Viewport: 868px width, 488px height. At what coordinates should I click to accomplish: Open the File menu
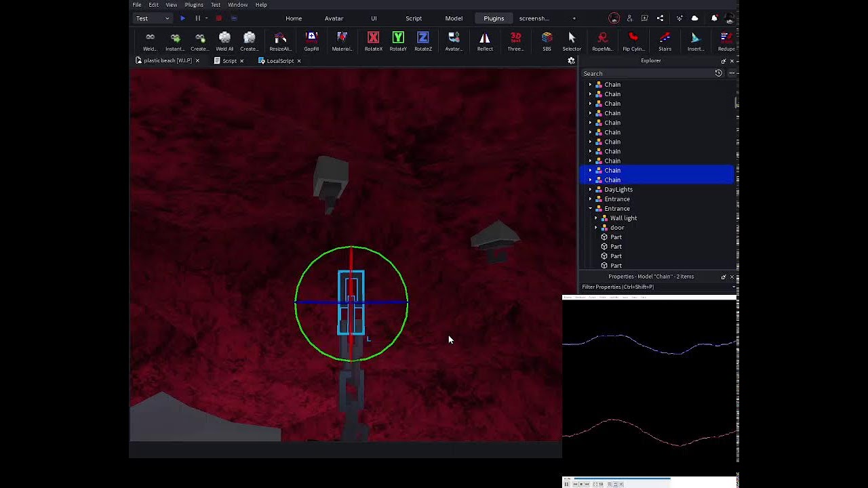click(x=137, y=5)
